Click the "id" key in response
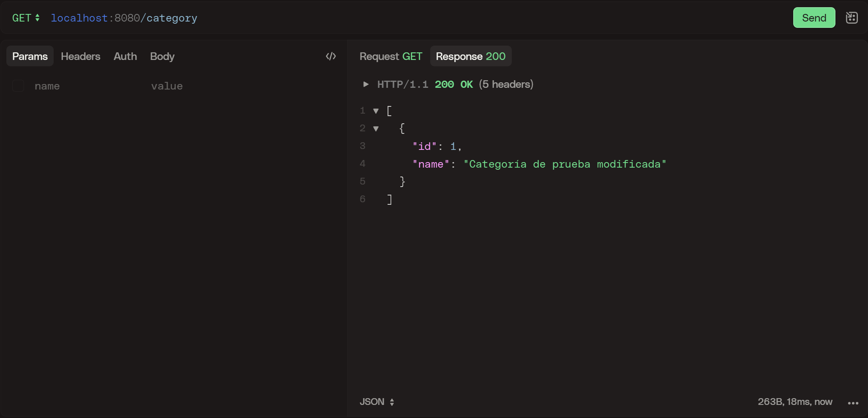868x418 pixels. click(x=424, y=147)
